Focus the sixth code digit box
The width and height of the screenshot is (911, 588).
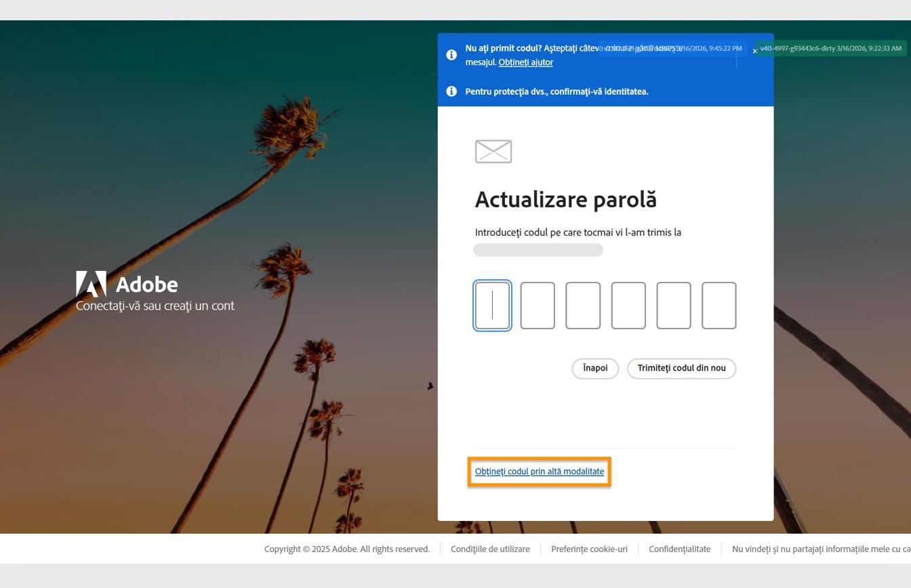pyautogui.click(x=719, y=306)
